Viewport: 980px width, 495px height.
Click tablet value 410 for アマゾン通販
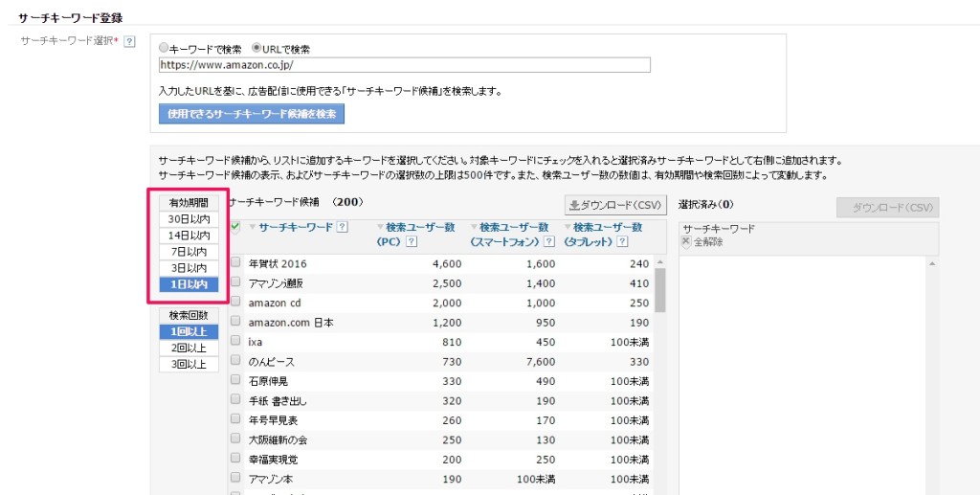click(639, 283)
